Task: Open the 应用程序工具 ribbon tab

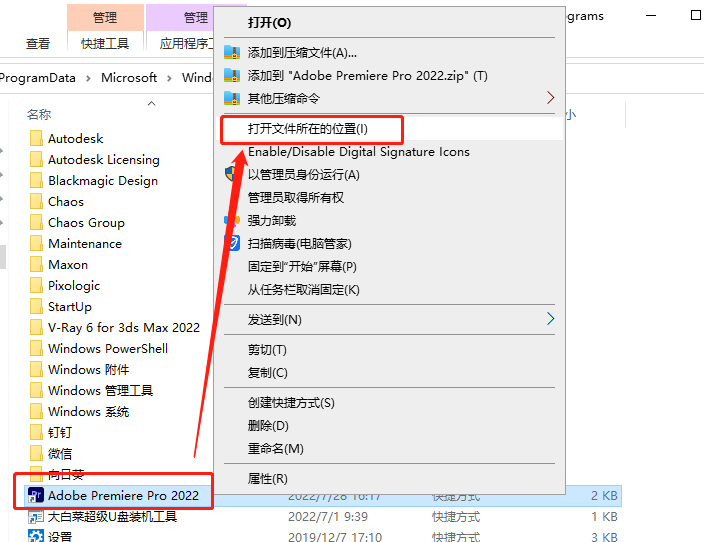Action: [x=186, y=44]
